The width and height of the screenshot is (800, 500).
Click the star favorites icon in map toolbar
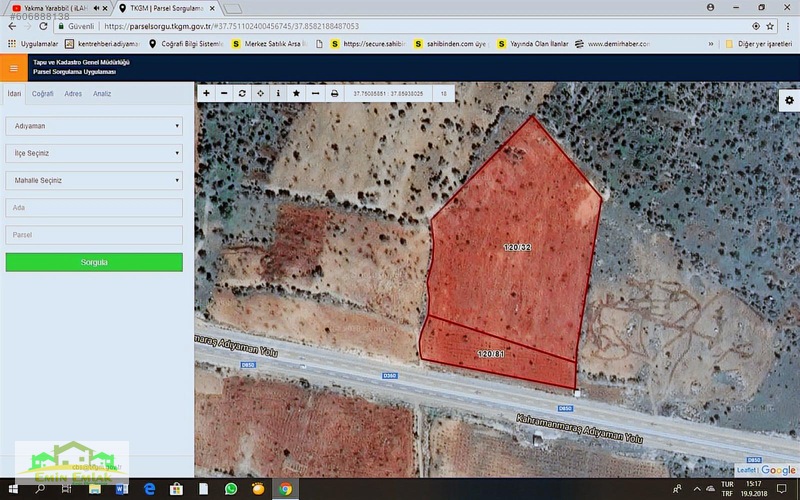(x=296, y=93)
